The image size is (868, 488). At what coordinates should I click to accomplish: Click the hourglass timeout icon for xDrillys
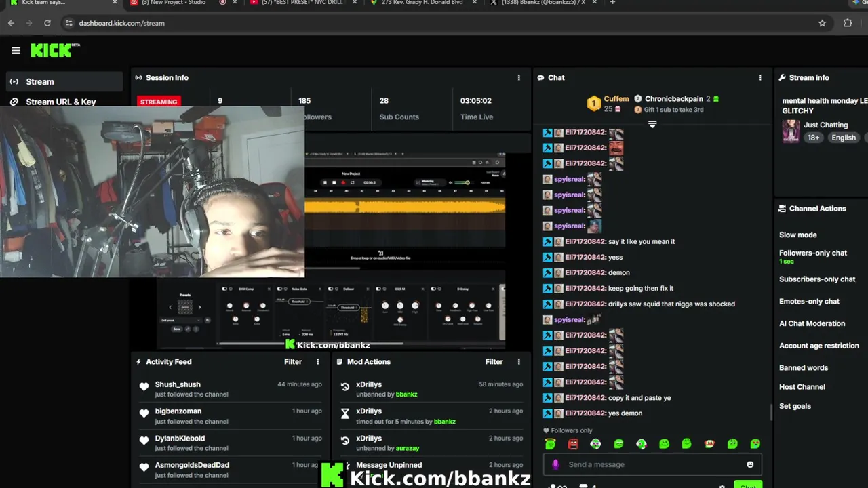click(344, 413)
